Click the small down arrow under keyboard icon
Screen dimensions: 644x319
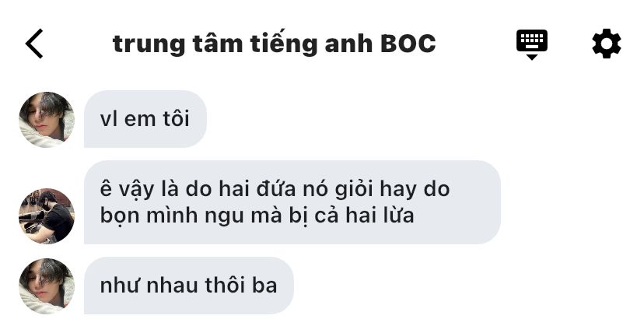tap(532, 57)
